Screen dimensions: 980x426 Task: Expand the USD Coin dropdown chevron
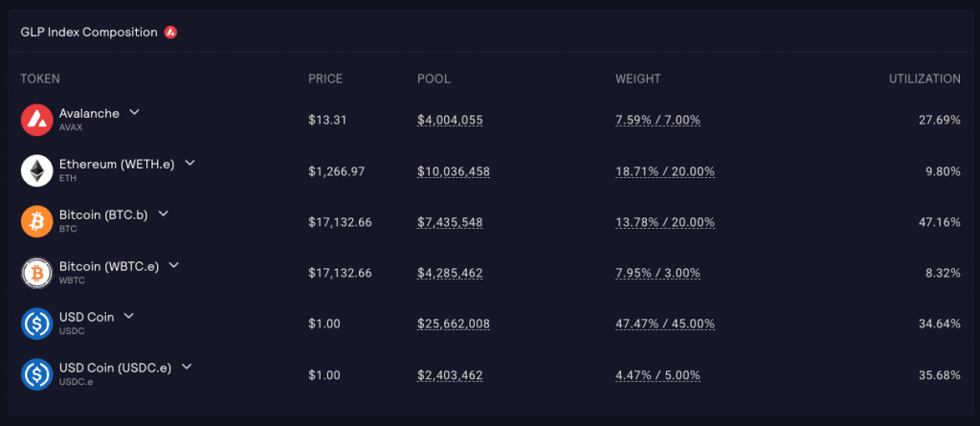[x=129, y=316]
